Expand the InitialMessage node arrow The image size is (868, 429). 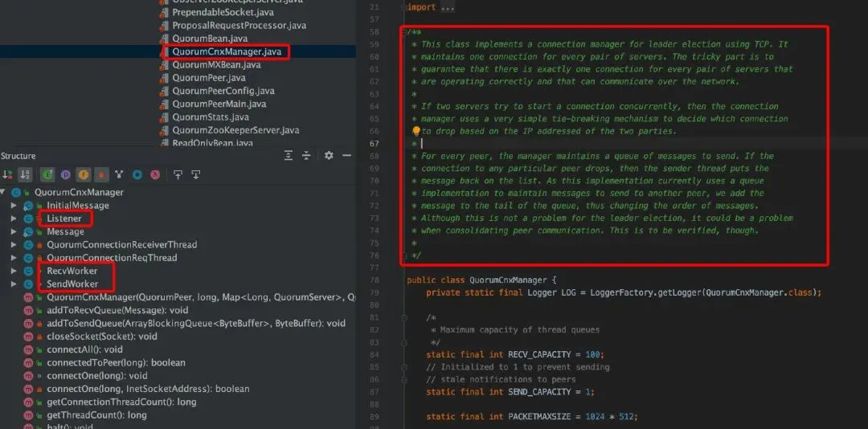(14, 206)
